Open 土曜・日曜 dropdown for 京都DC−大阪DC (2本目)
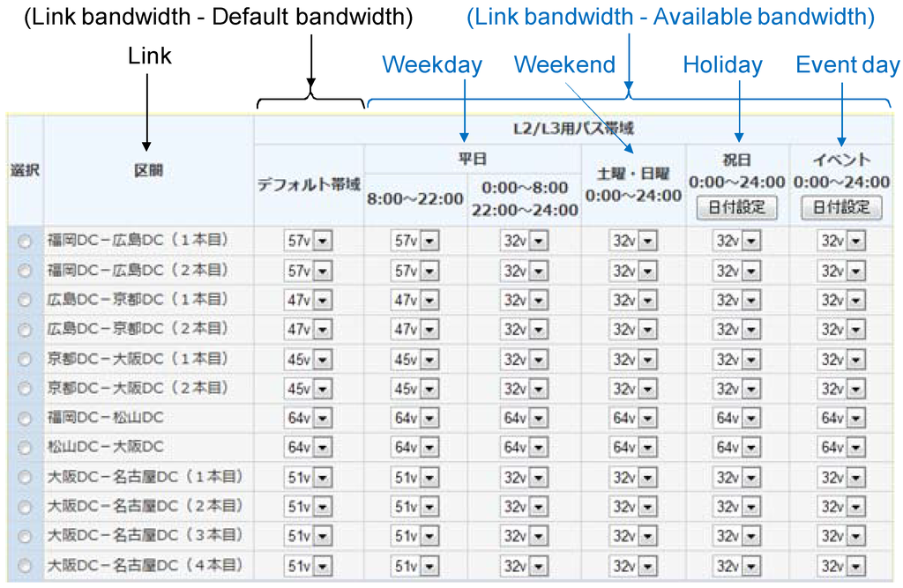The image size is (903, 588). pos(632,389)
